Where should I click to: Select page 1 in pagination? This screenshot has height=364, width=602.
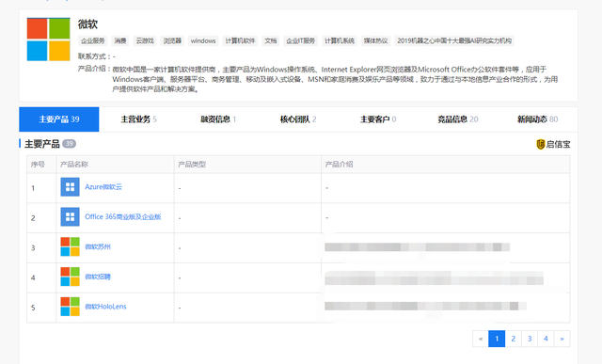[x=497, y=339]
